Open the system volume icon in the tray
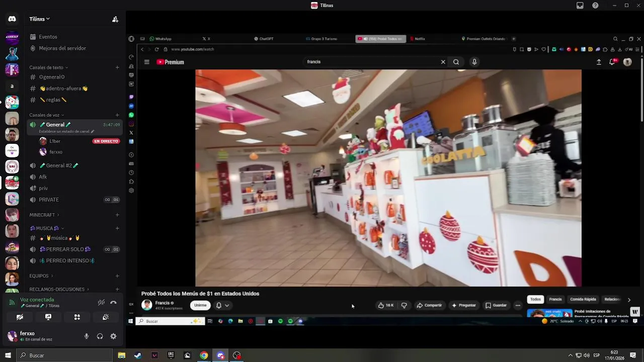This screenshot has width=644, height=362. 587,355
